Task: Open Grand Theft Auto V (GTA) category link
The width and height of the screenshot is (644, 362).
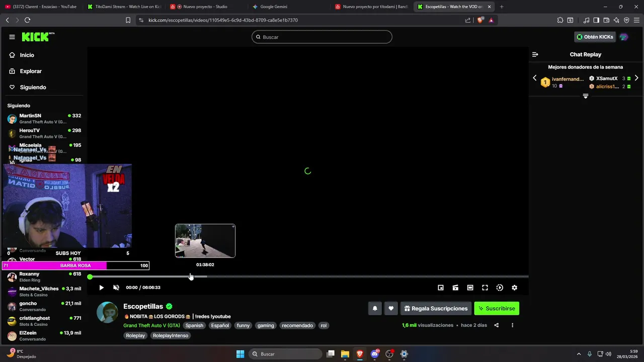Action: coord(151,325)
